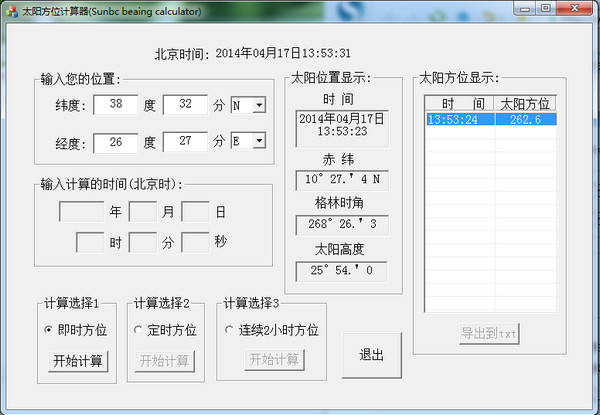Click the hour (时) input box
Viewport: 600px width, 415px height.
(90, 242)
